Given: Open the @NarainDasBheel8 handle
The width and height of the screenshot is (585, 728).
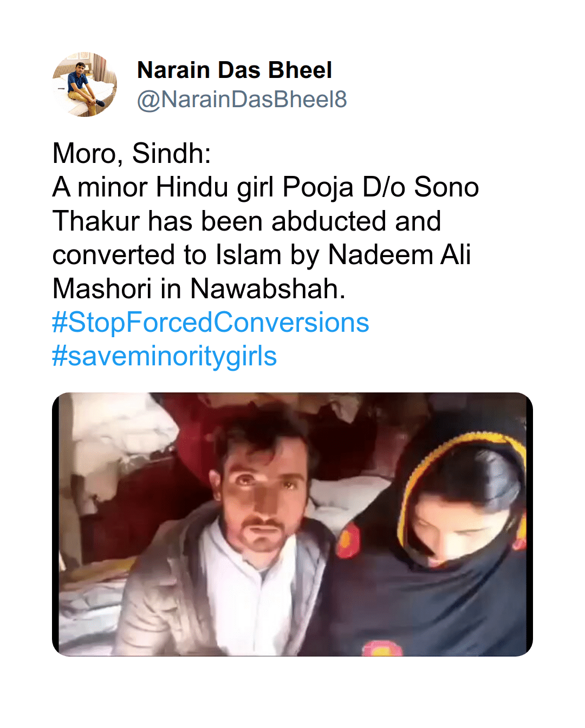Looking at the screenshot, I should point(242,100).
